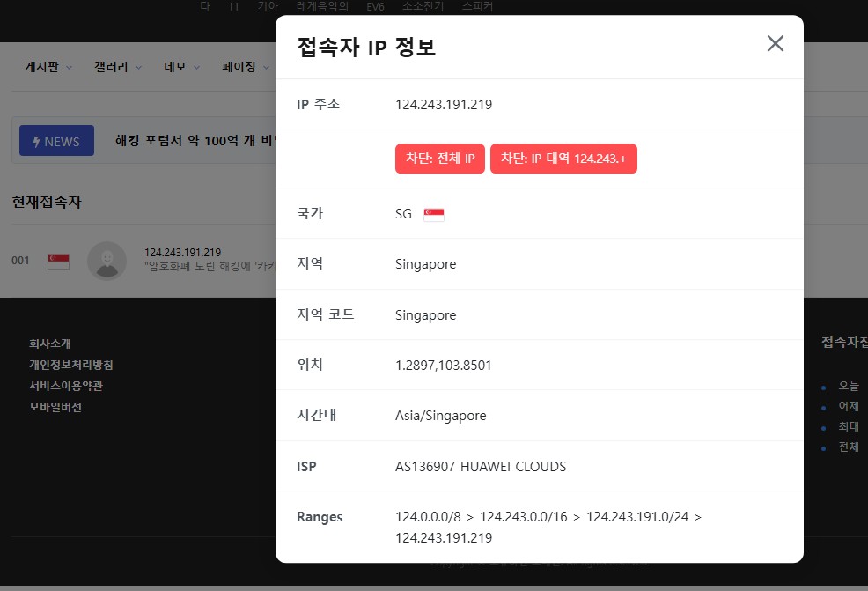This screenshot has width=868, height=591.
Task: Click the X to close the IP info popup
Action: click(775, 43)
